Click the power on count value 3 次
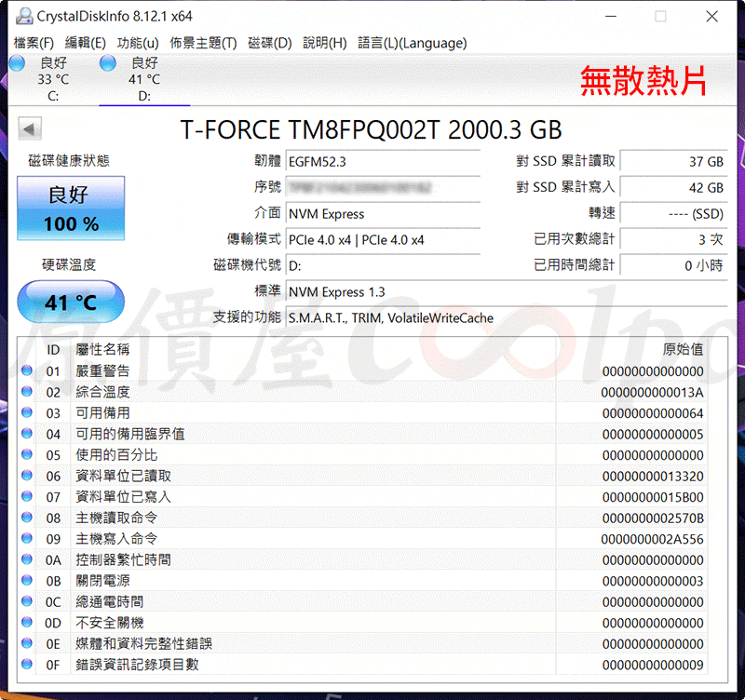Image resolution: width=745 pixels, height=700 pixels. click(673, 240)
